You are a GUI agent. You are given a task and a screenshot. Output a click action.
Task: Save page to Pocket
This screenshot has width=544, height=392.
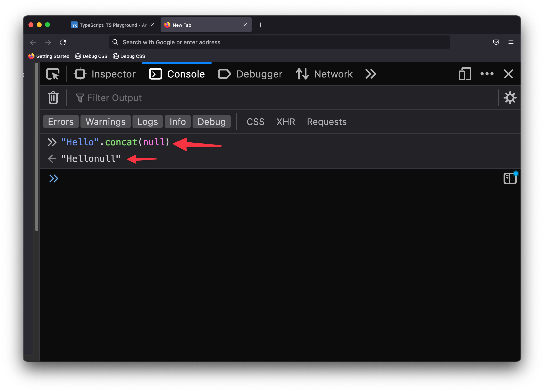click(496, 42)
